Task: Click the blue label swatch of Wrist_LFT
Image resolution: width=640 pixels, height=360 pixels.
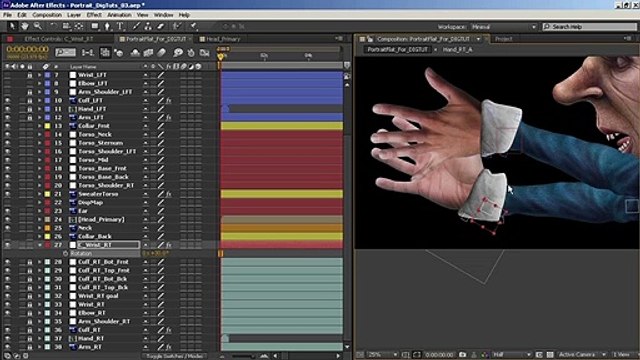Action: (48, 75)
